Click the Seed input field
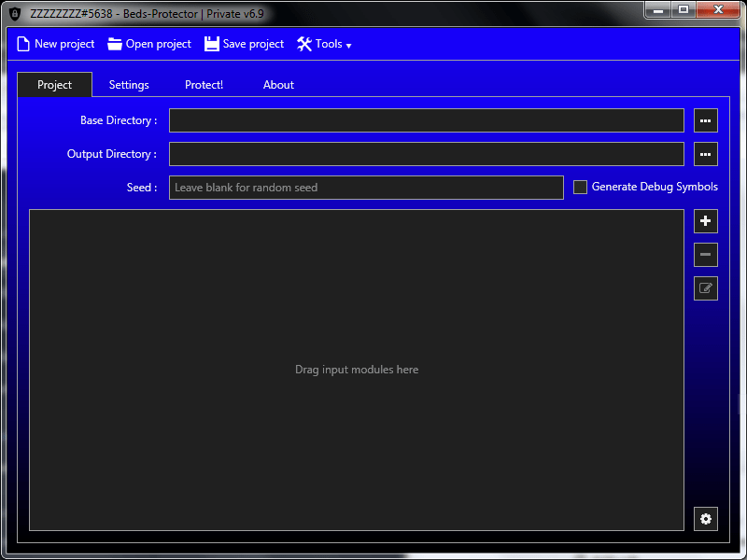The width and height of the screenshot is (747, 560). (366, 188)
